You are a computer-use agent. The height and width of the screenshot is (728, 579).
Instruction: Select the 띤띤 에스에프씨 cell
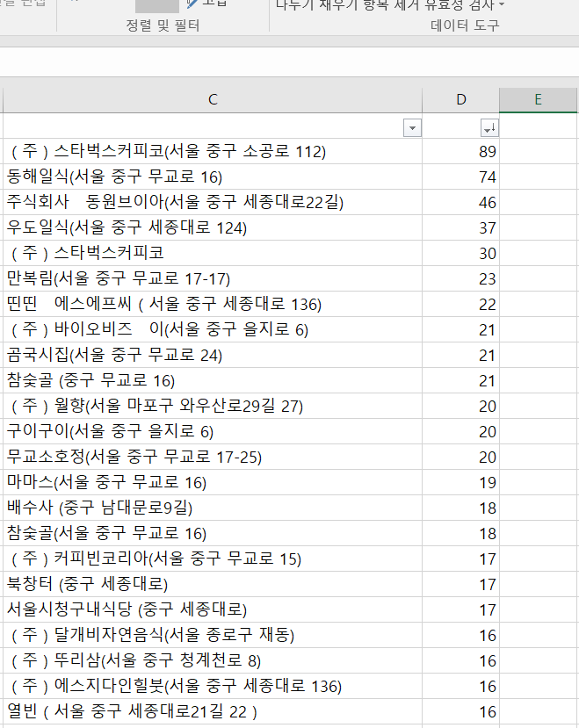tap(213, 304)
